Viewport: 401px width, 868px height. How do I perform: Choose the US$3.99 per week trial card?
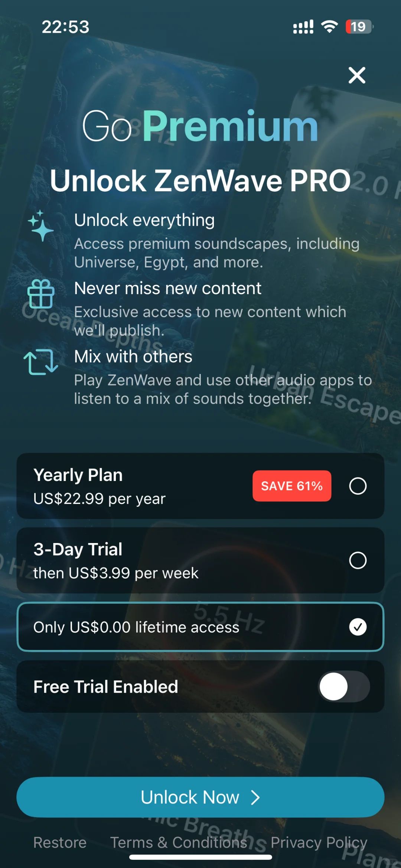click(x=200, y=560)
